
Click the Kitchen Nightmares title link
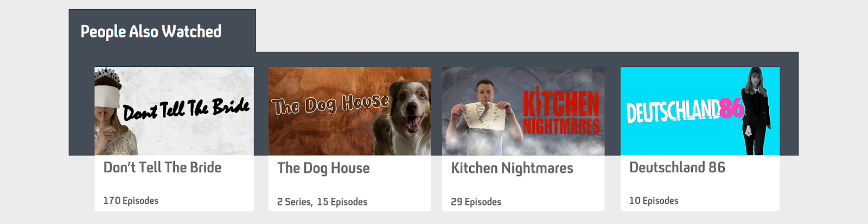[512, 168]
